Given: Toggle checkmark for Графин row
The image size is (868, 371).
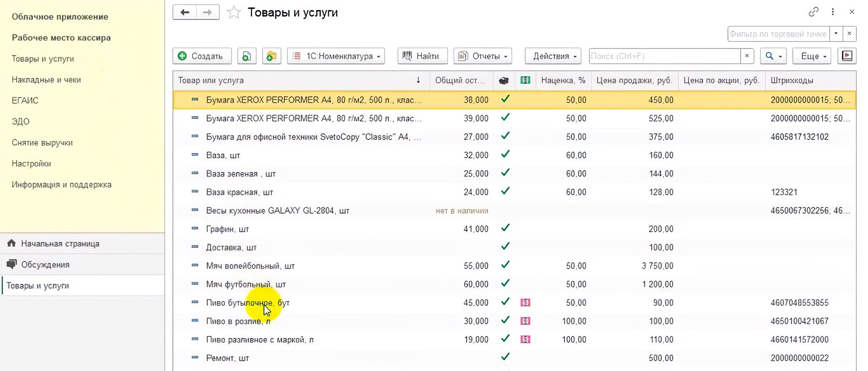Looking at the screenshot, I should coord(505,228).
